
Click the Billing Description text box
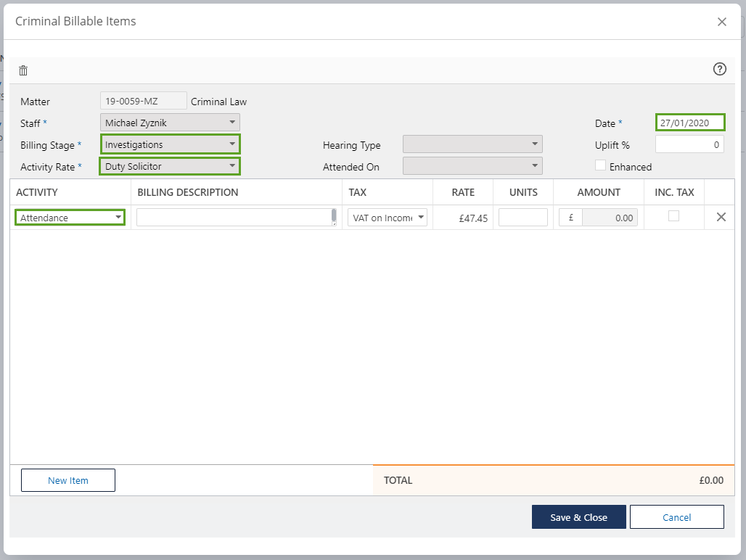pos(234,218)
